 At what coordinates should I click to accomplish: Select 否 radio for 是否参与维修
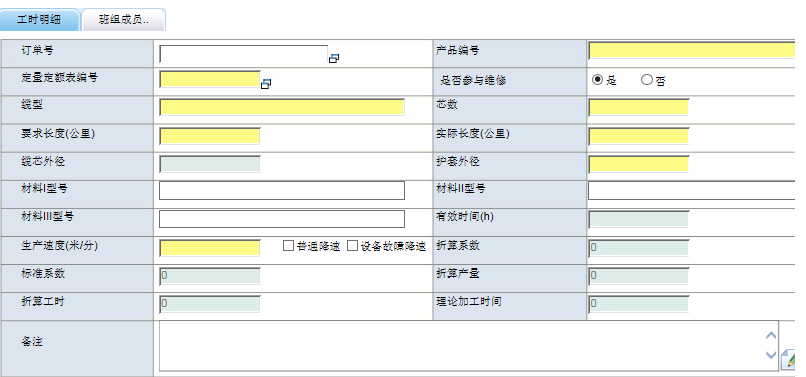point(647,80)
